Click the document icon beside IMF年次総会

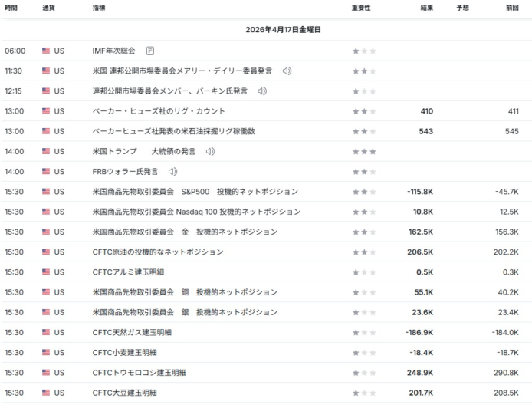(x=150, y=51)
